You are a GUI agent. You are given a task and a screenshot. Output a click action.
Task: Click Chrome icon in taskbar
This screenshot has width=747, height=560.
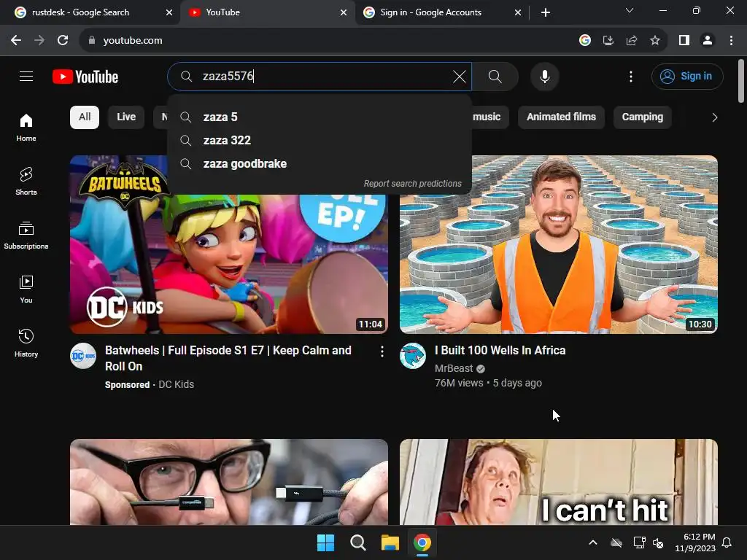[x=422, y=542]
